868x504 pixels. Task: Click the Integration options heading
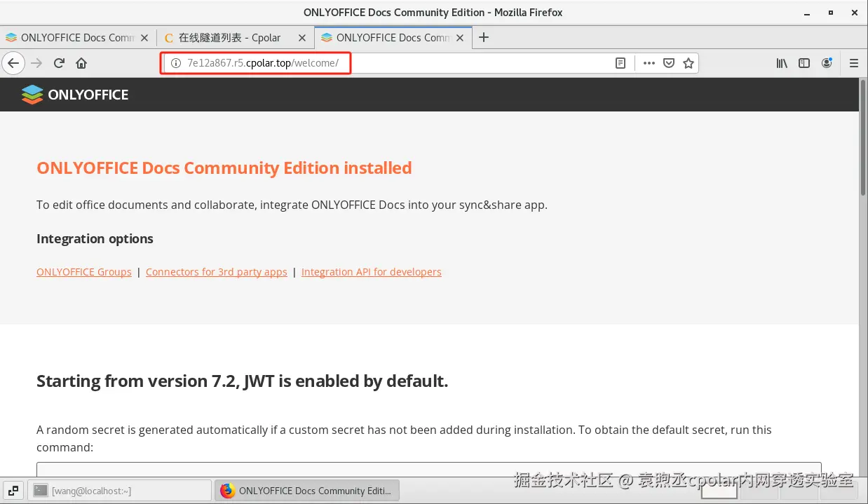click(95, 239)
